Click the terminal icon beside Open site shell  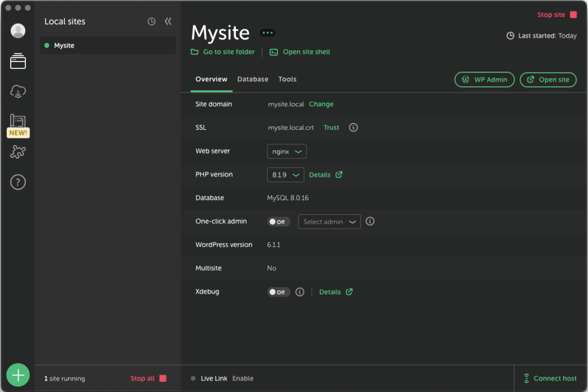pyautogui.click(x=274, y=52)
